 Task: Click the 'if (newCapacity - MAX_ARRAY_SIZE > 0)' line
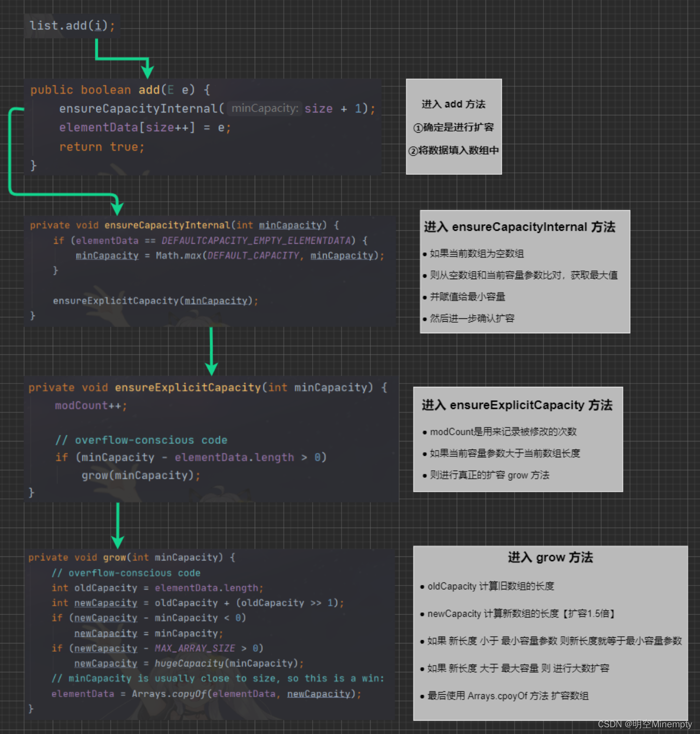pos(158,648)
